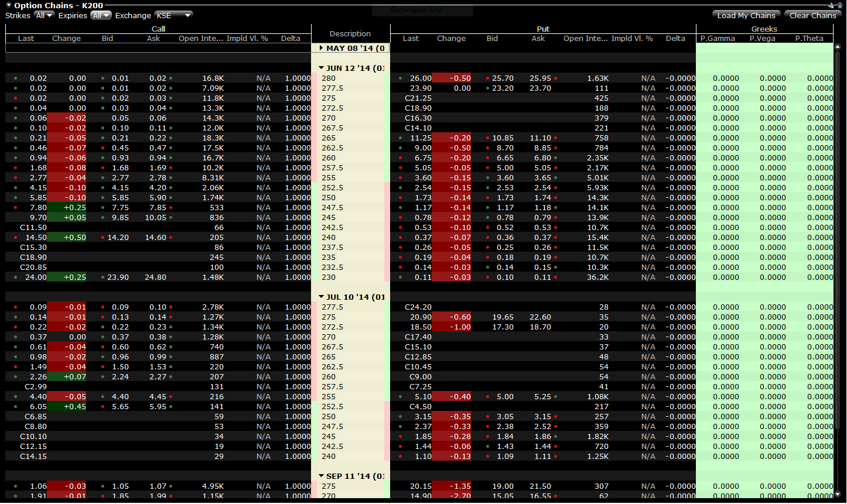This screenshot has height=504, width=847.
Task: Click the Put side Open Interest header
Action: point(586,39)
